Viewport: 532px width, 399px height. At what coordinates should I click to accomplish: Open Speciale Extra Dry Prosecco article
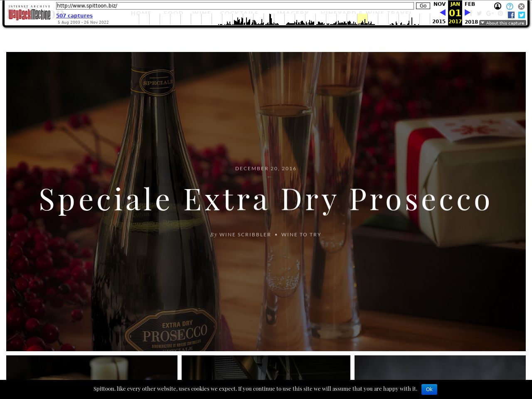266,200
